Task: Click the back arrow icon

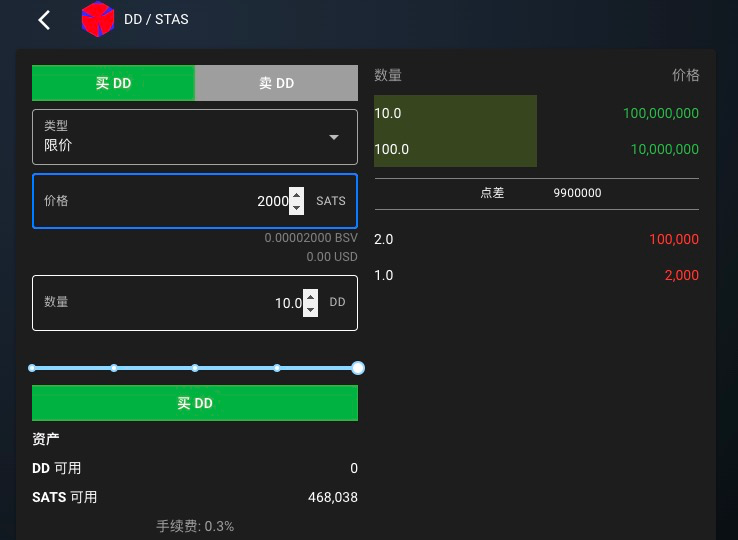Action: tap(44, 20)
